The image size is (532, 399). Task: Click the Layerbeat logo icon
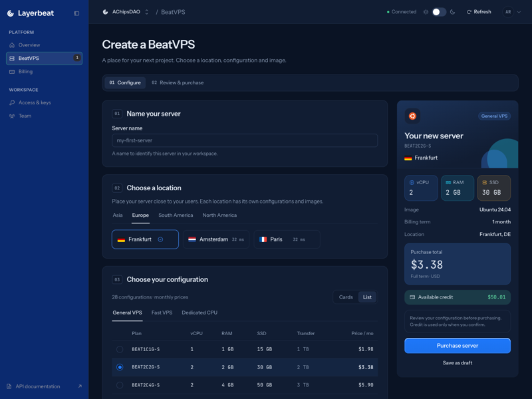(x=11, y=13)
